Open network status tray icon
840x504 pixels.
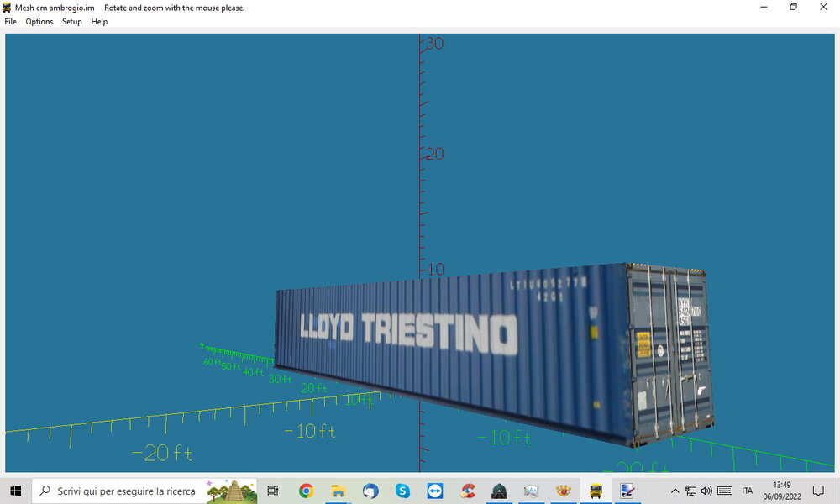(691, 491)
